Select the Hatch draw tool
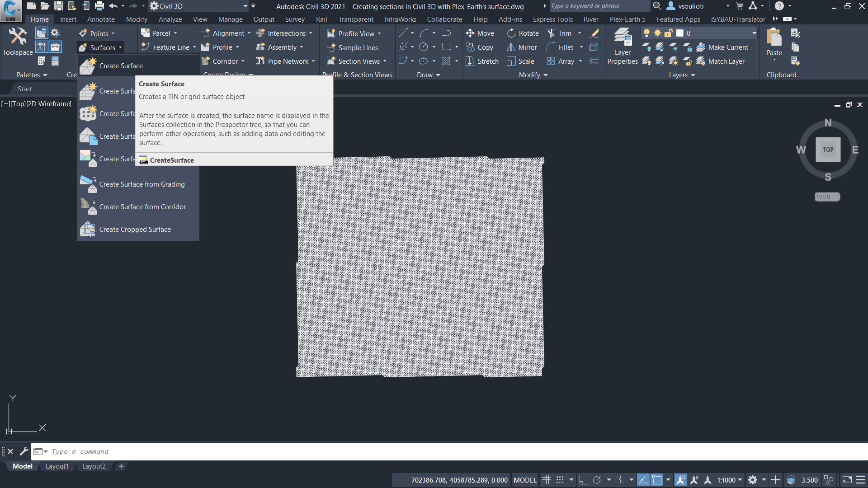 click(x=446, y=61)
